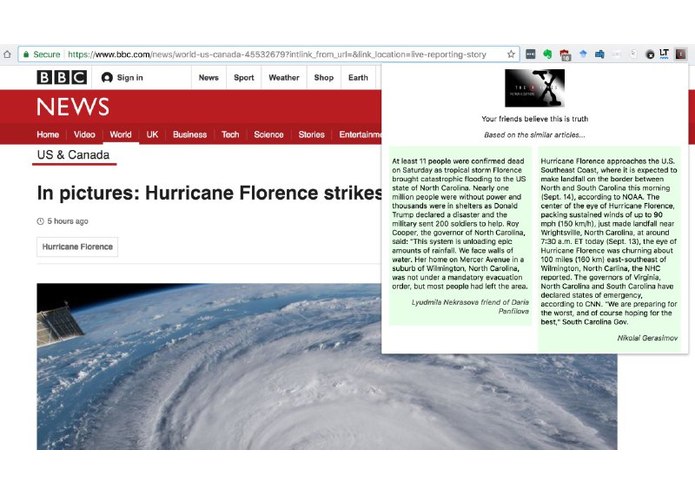This screenshot has height=494, width=695.
Task: Click the black circular extension icon
Action: click(650, 54)
